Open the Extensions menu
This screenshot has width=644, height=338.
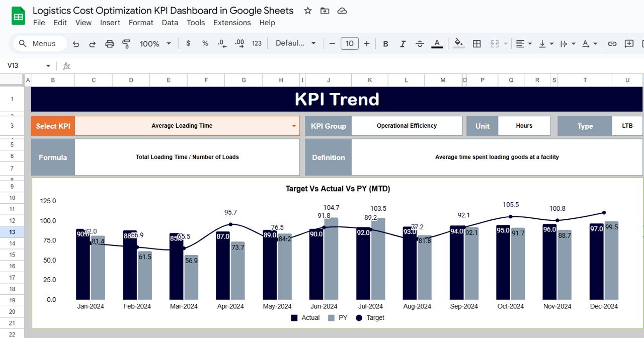[x=232, y=23]
